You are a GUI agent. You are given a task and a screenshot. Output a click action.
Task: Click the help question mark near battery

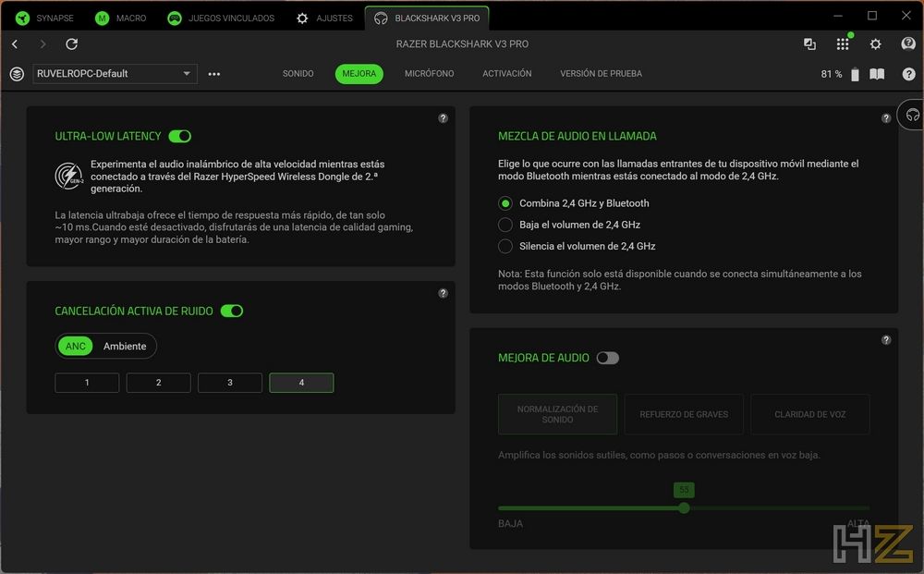[x=908, y=74]
